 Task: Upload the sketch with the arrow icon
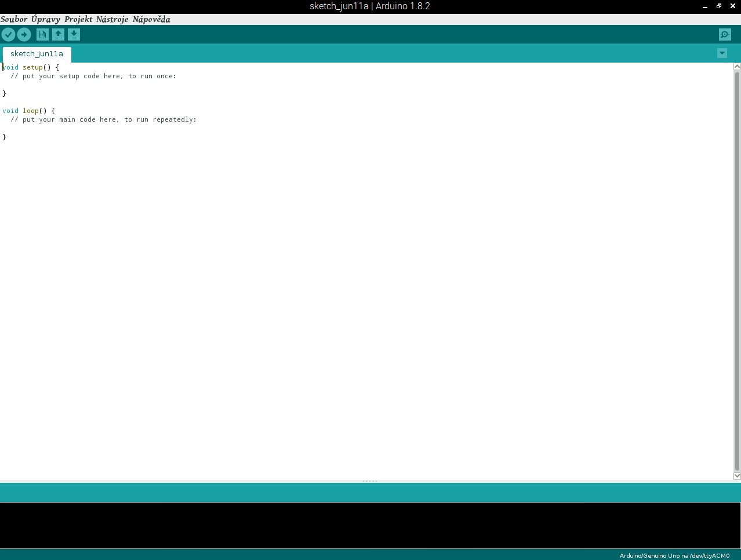(x=24, y=35)
